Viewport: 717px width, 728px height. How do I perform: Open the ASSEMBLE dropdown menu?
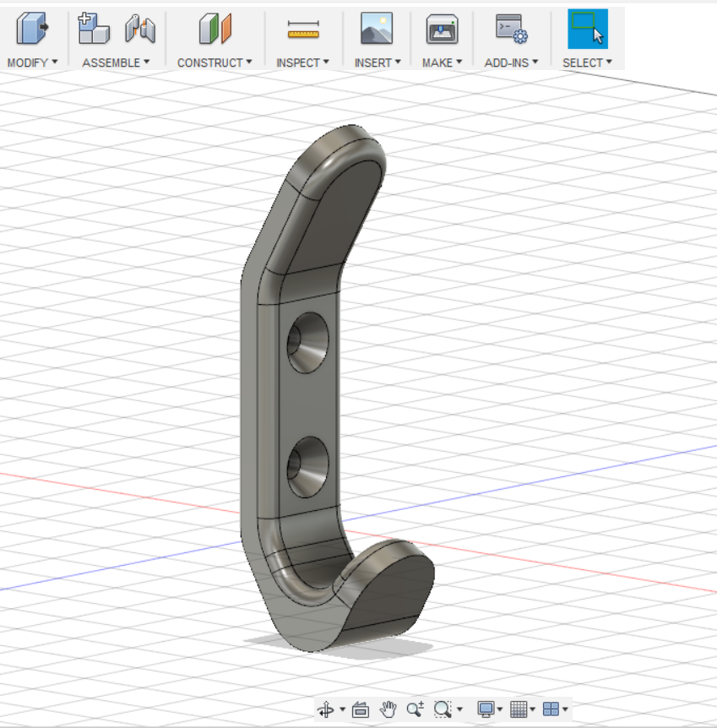coord(116,62)
